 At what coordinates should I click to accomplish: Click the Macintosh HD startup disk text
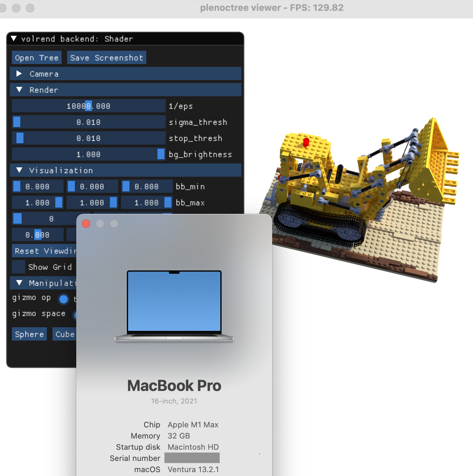coord(193,447)
